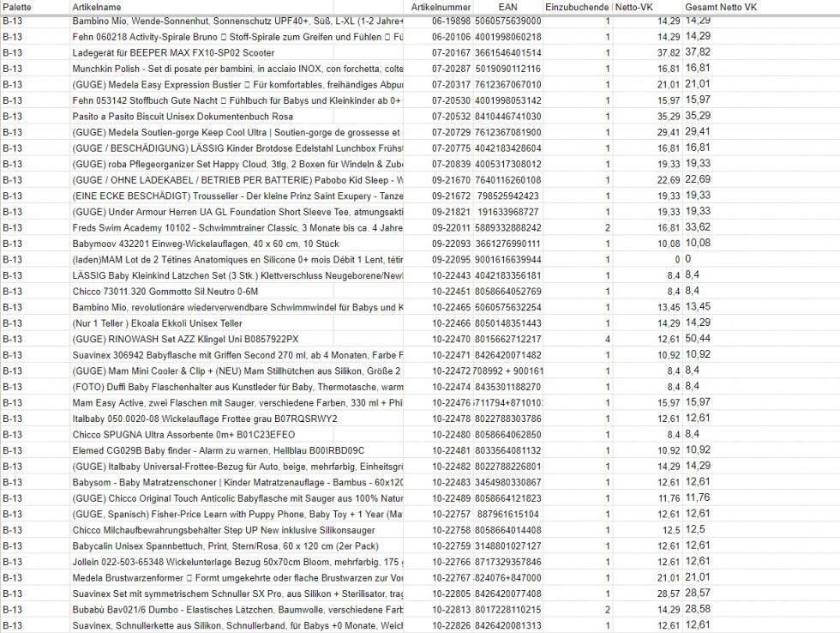Click the Medela Brustwarzenformer name cell
The image size is (840, 633).
click(x=238, y=578)
